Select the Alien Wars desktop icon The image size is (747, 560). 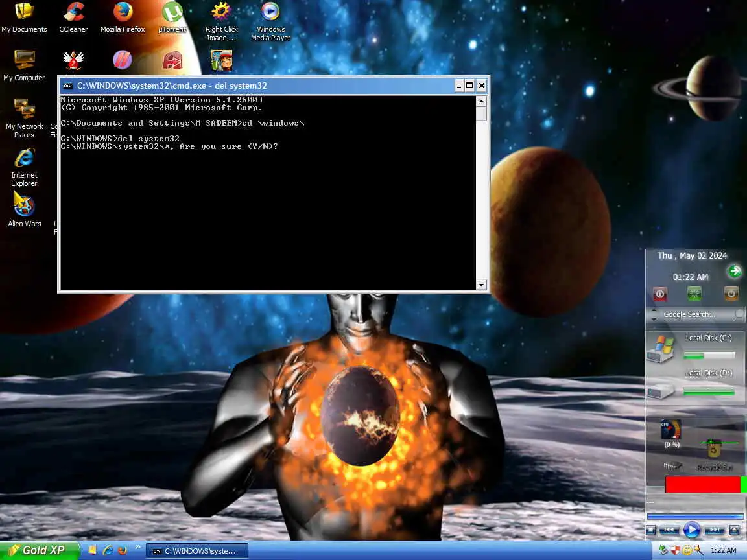(x=24, y=209)
